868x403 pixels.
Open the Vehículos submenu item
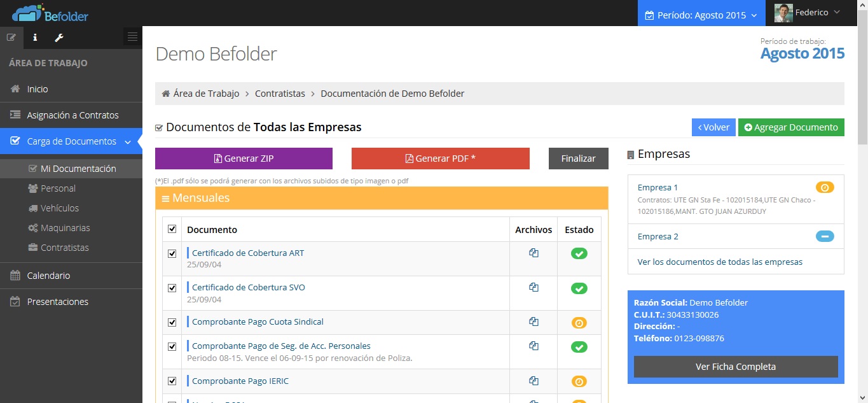[60, 208]
